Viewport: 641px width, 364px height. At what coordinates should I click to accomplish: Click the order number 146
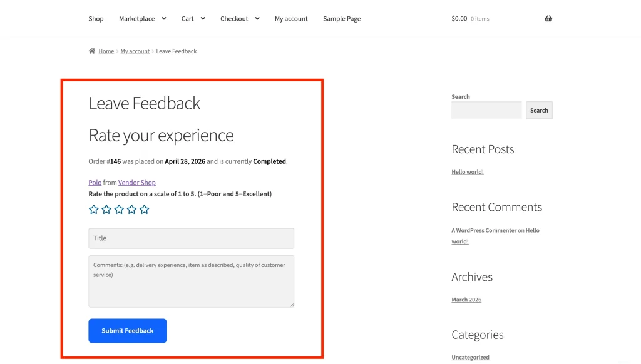(x=115, y=161)
